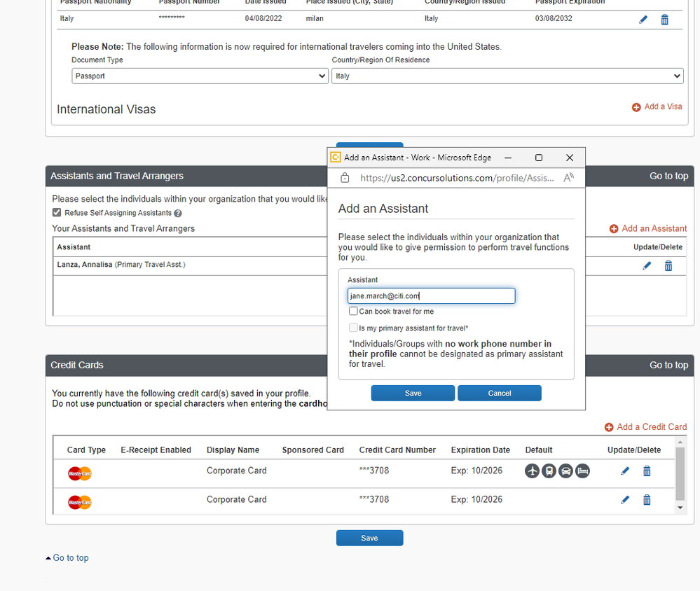
Task: Edit assistant Lanza, Annalisa pencil icon
Action: (647, 266)
